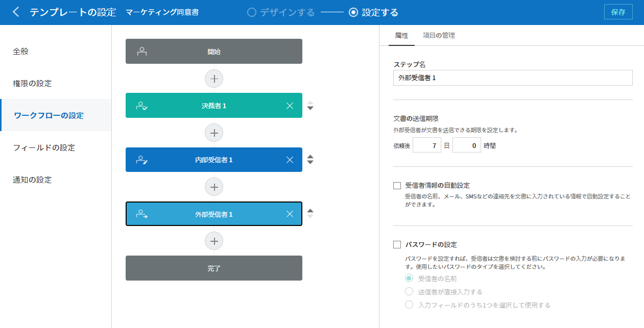Move 決裁者 1 down with arrow
The image size is (644, 328).
pos(310,109)
